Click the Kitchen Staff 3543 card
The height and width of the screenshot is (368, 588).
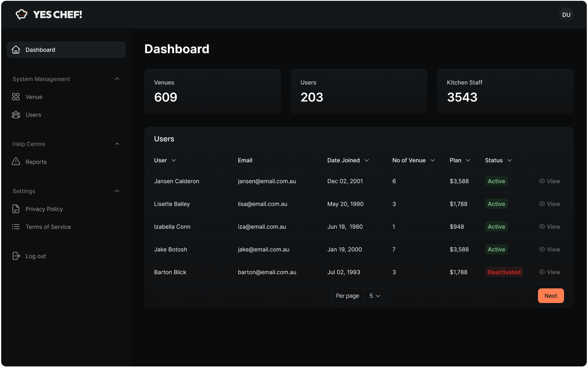tap(505, 91)
